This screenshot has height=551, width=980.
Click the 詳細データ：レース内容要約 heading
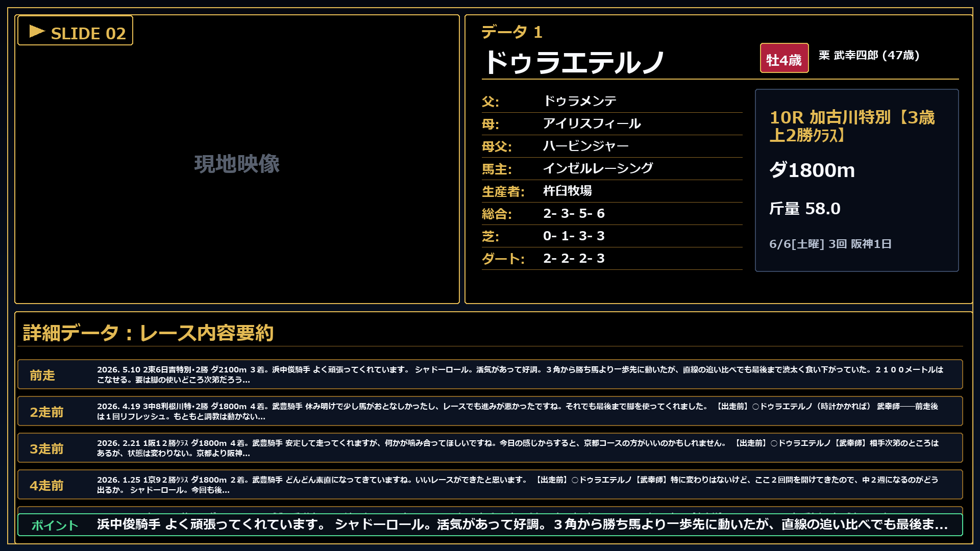click(149, 333)
